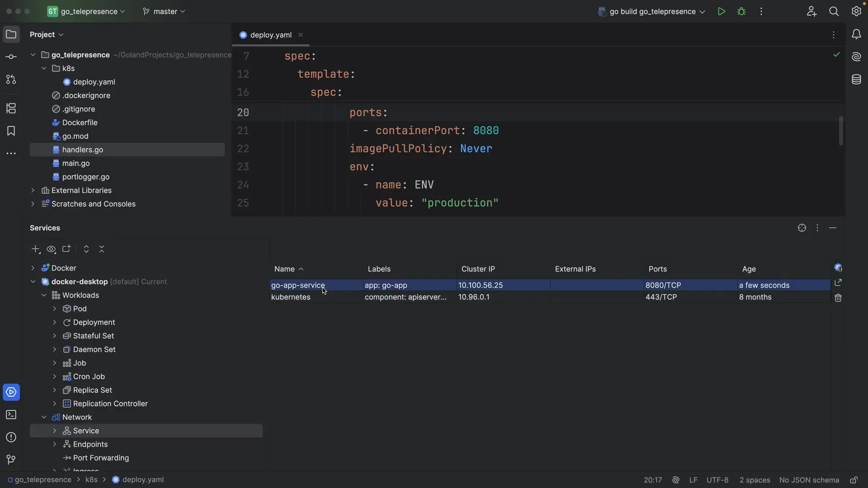
Task: Expand Scratches and Consoles node
Action: tap(33, 204)
